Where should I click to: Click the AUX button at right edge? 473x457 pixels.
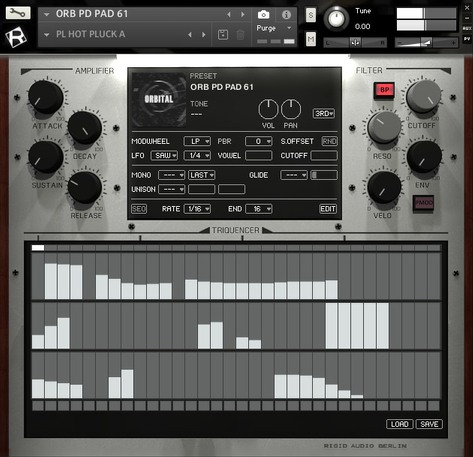point(467,29)
